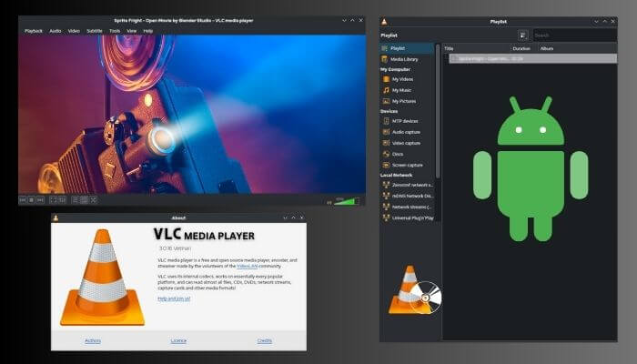Screen dimensions: 637x364
Task: Toggle fullscreen in the player controls
Action: coord(53,199)
